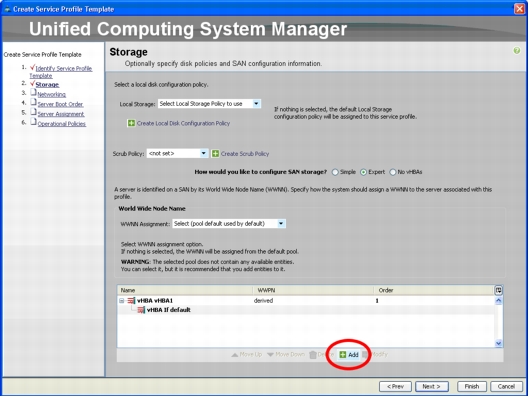Click the Move Up arrow icon
This screenshot has height=398, width=529.
pos(234,354)
